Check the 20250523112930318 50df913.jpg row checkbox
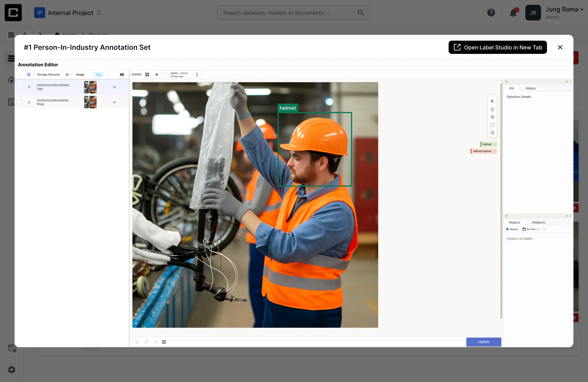Screen dimensions: 588x382 click(x=19, y=87)
